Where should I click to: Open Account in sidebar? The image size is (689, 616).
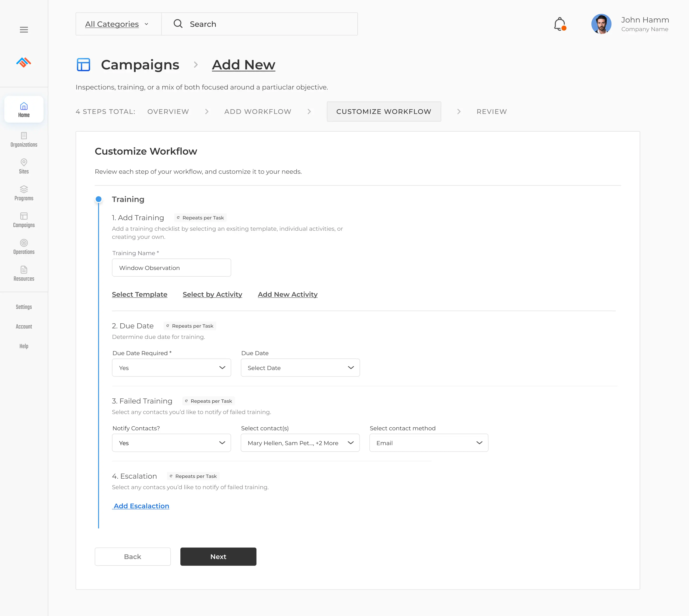[24, 327]
